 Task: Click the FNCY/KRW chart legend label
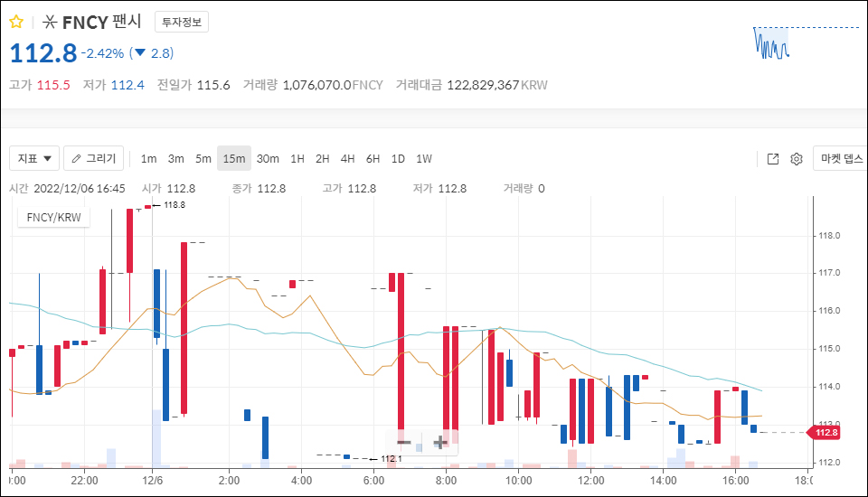click(53, 217)
